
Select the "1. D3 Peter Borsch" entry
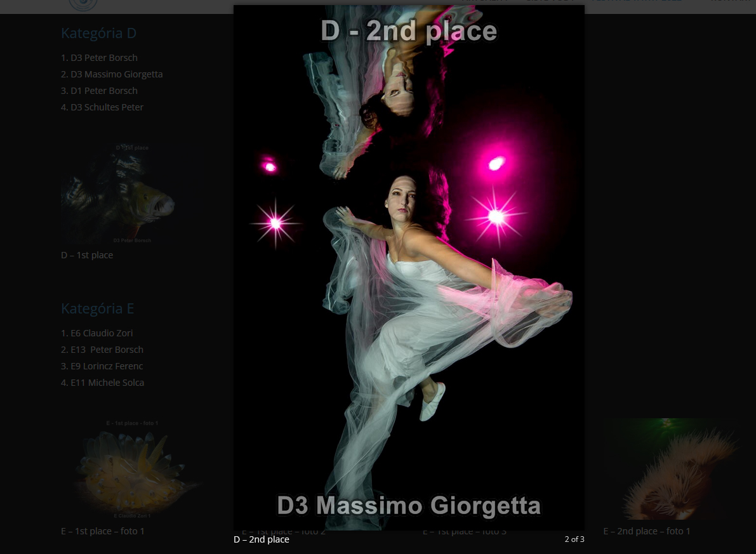click(99, 58)
